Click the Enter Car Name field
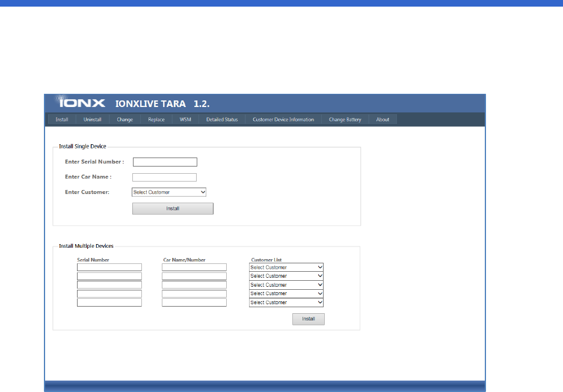This screenshot has height=392, width=563. (164, 177)
